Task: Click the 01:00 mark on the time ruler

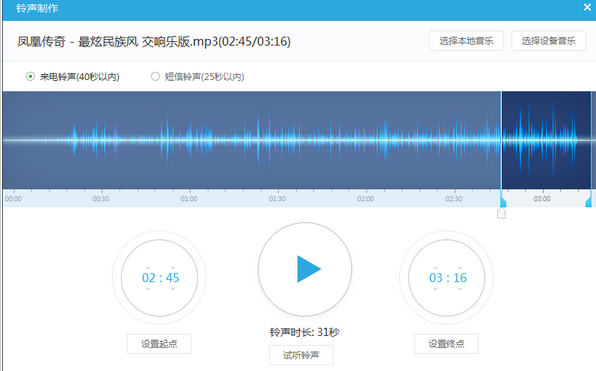Action: pyautogui.click(x=189, y=199)
